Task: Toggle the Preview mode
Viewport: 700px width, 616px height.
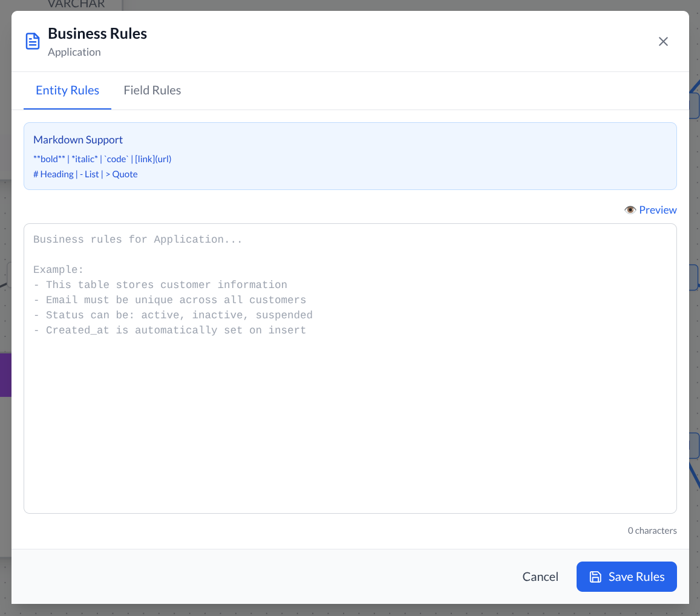Action: pos(657,209)
